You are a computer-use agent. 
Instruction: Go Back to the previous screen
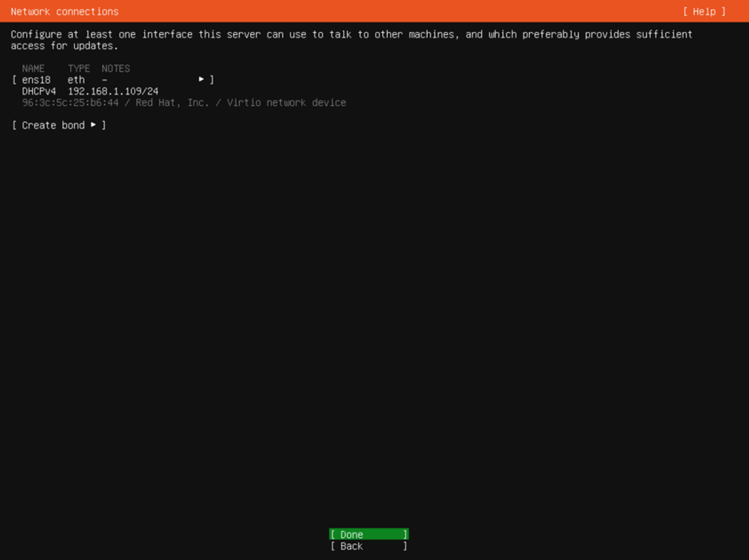click(x=368, y=546)
